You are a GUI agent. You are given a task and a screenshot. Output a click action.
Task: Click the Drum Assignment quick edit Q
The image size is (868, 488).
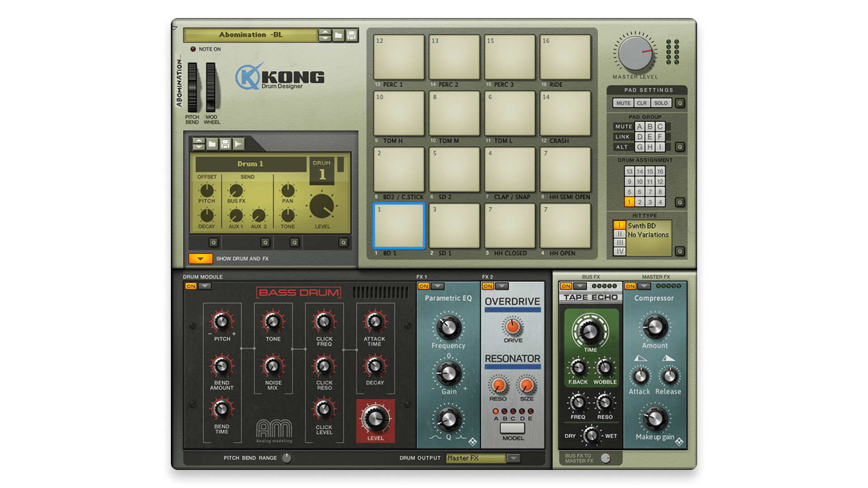tap(679, 202)
